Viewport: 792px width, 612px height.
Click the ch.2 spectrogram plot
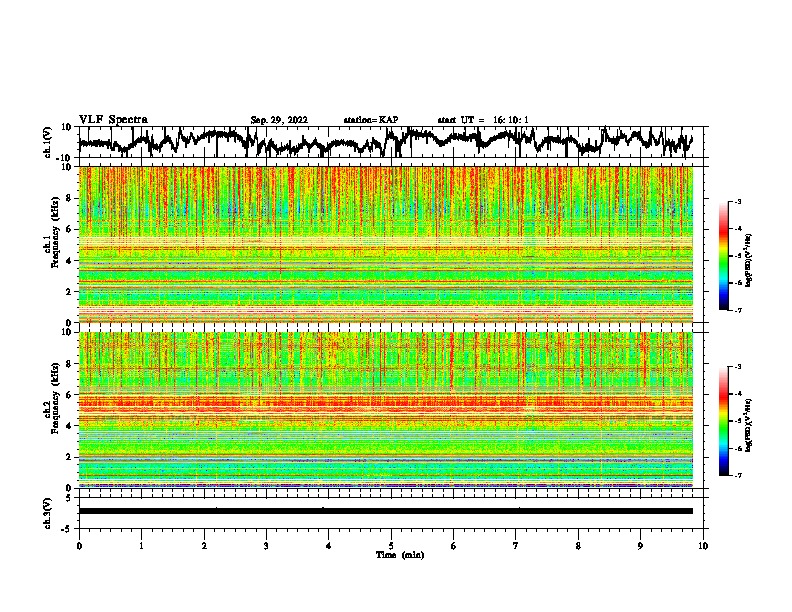coord(385,410)
